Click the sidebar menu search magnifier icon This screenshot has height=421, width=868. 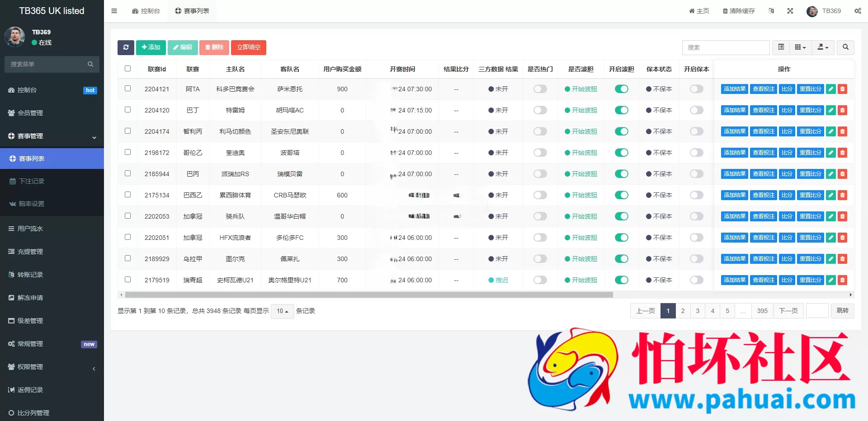coord(90,64)
